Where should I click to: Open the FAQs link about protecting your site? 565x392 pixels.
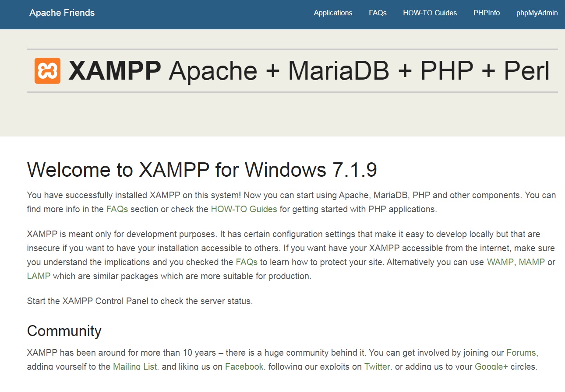click(x=247, y=262)
